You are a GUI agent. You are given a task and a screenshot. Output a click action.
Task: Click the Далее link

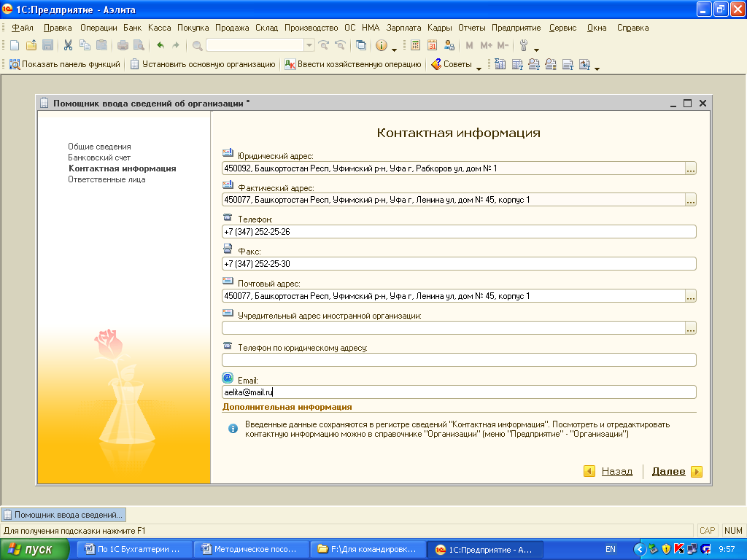[x=668, y=472]
